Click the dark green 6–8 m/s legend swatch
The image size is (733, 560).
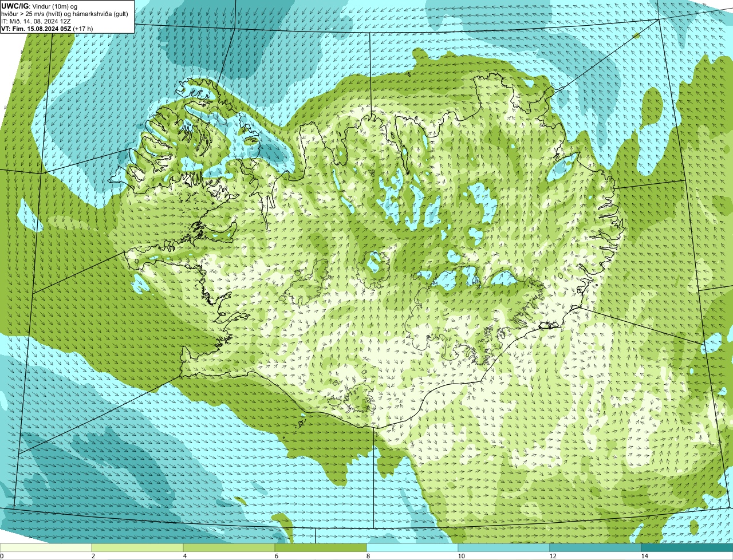point(321,547)
